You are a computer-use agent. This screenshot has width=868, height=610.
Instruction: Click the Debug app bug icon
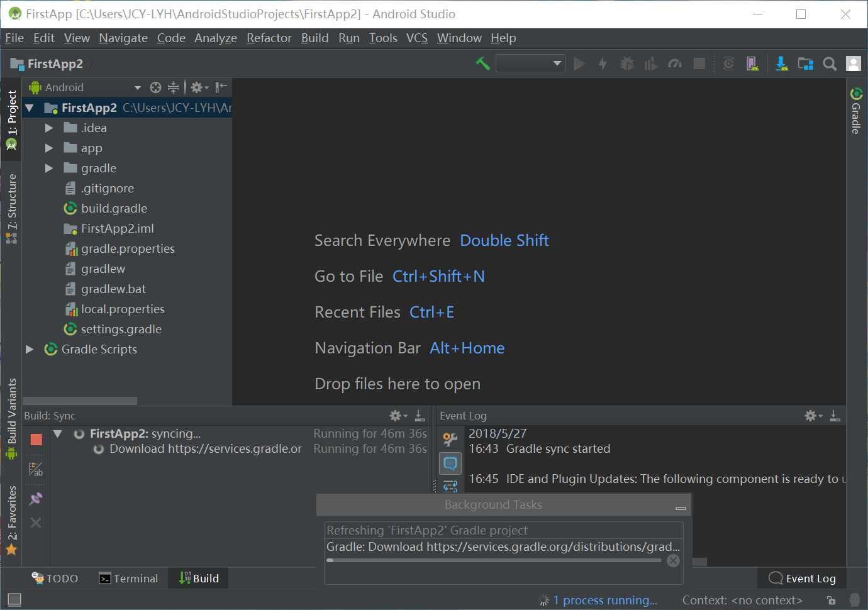click(x=627, y=64)
